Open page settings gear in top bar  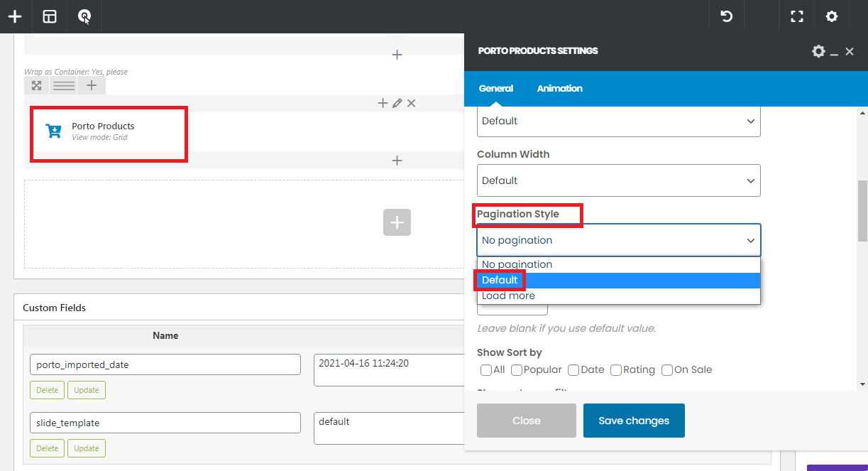point(832,16)
